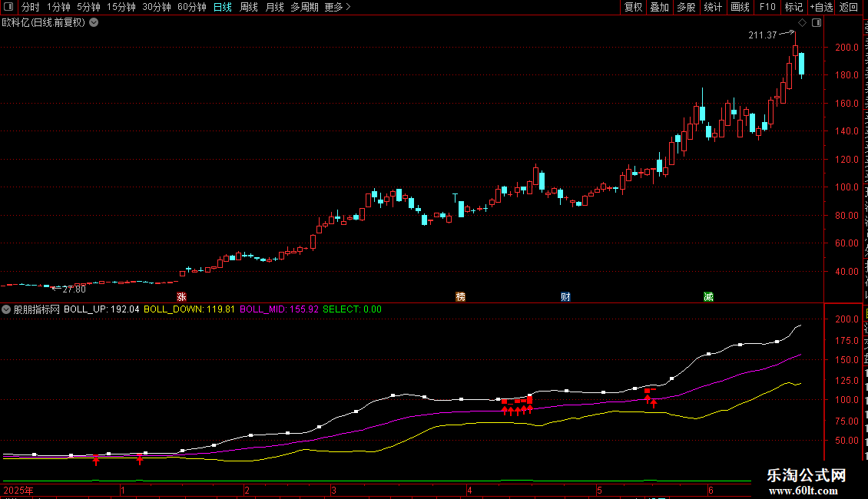Click the SELECT: 0.00 indicator value
Image resolution: width=868 pixels, height=499 pixels.
pyautogui.click(x=352, y=309)
